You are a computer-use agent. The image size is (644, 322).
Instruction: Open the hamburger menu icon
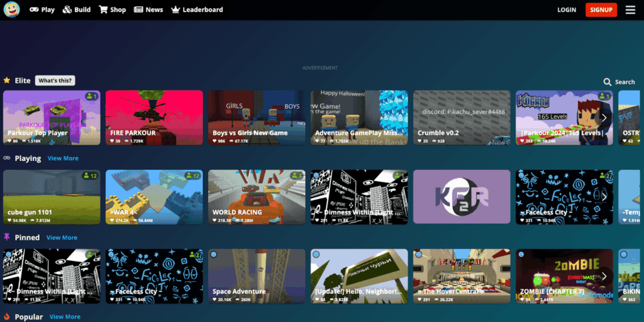pyautogui.click(x=630, y=10)
